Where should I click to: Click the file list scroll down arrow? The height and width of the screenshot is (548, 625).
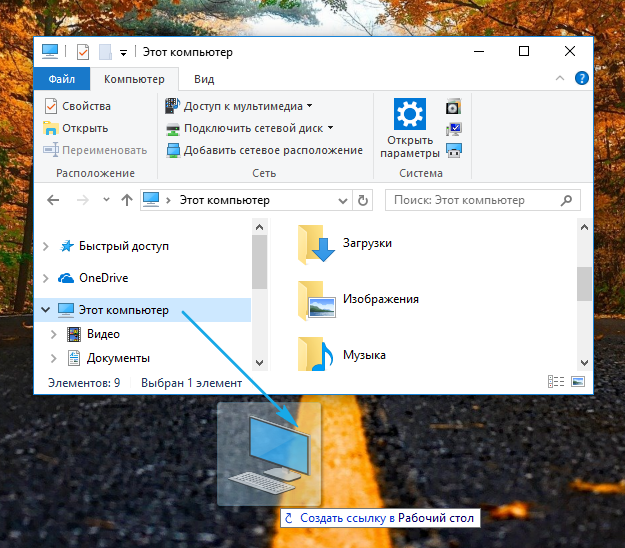[584, 363]
